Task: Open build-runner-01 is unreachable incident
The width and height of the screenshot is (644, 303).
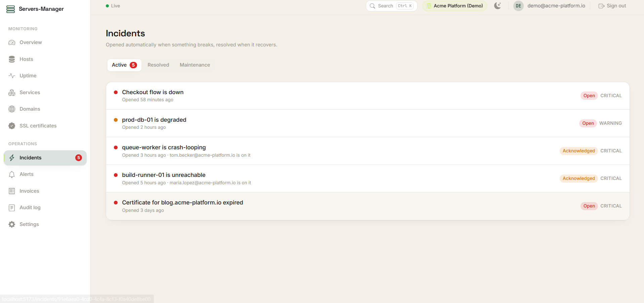Action: pos(368,179)
